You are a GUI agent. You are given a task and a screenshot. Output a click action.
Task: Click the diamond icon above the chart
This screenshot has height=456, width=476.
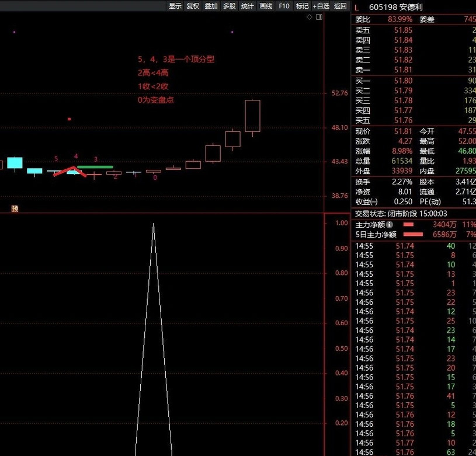click(310, 18)
